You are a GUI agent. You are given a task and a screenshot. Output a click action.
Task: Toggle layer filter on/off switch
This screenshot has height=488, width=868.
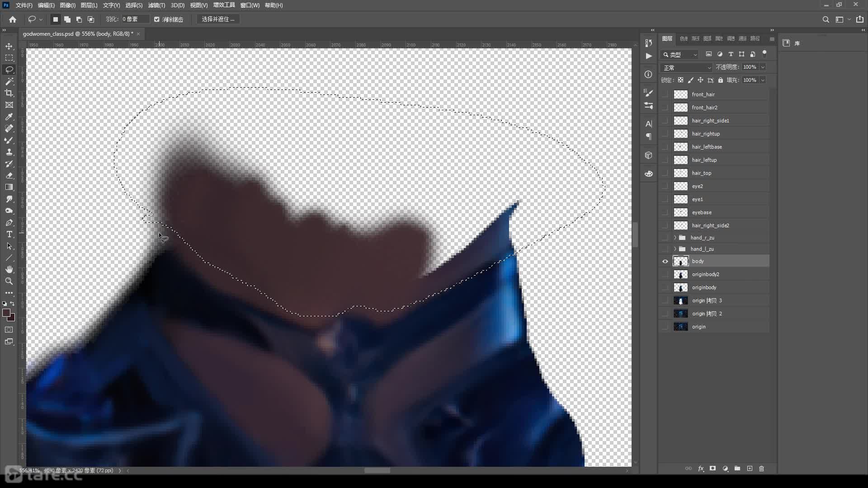pyautogui.click(x=764, y=54)
